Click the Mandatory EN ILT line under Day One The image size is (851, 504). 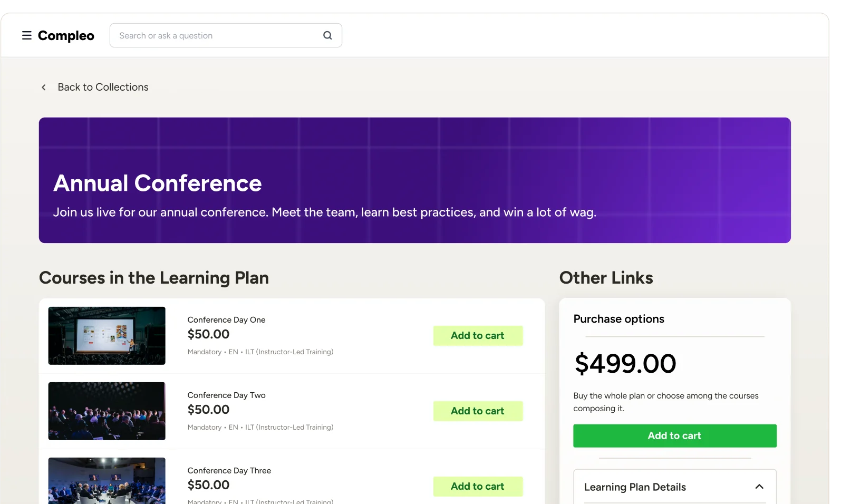[x=260, y=352]
